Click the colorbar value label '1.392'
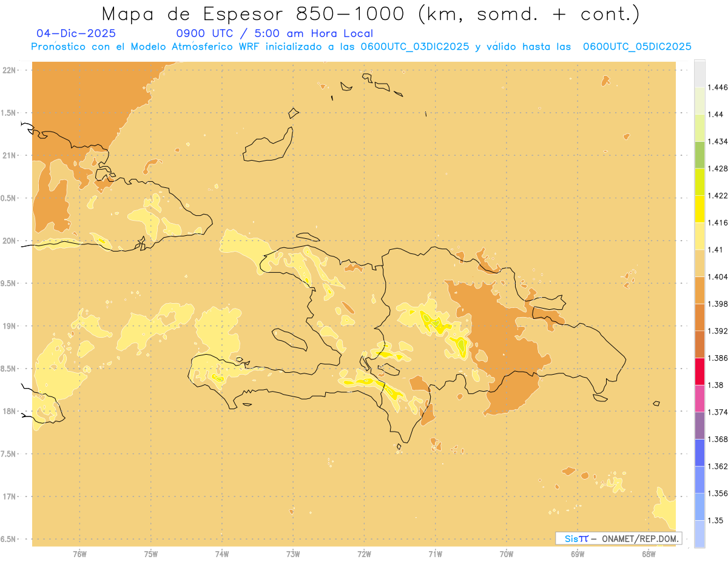 (x=718, y=331)
